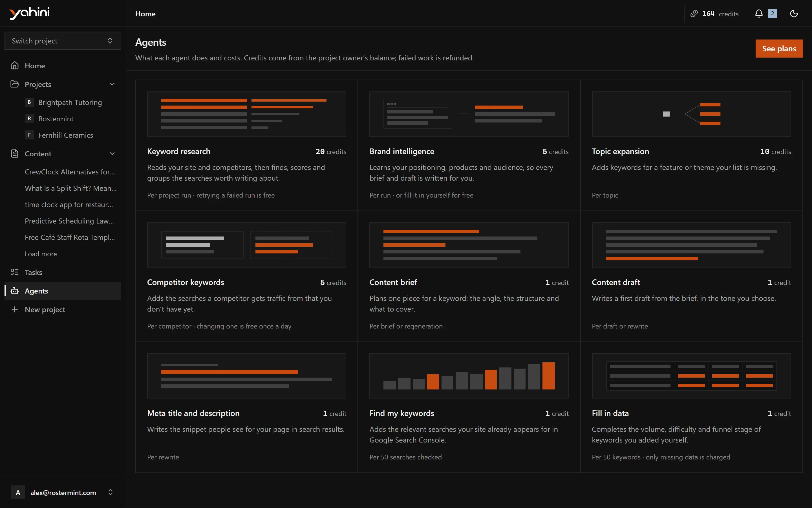Click the R badge for Rostermint

point(29,119)
